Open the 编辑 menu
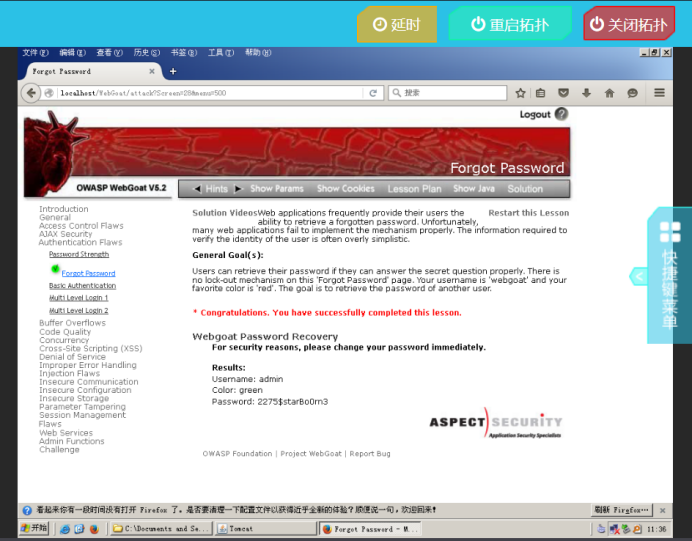 point(72,53)
